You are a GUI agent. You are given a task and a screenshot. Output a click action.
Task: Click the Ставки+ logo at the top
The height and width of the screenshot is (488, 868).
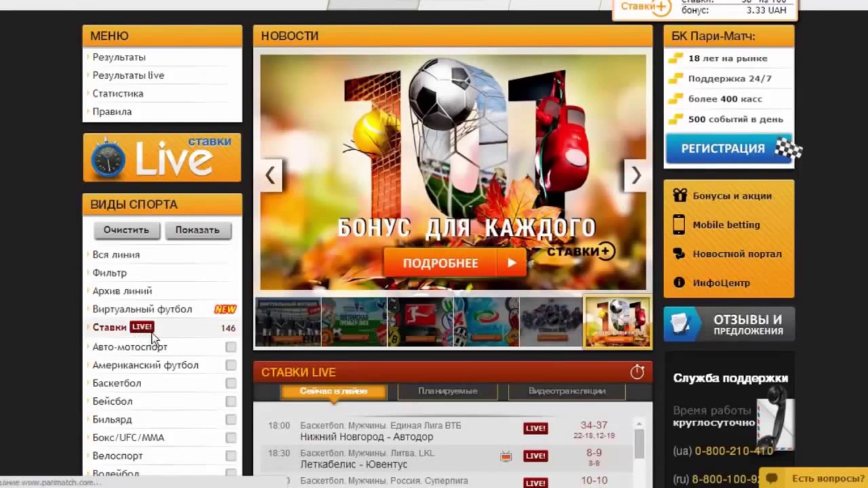pos(646,7)
